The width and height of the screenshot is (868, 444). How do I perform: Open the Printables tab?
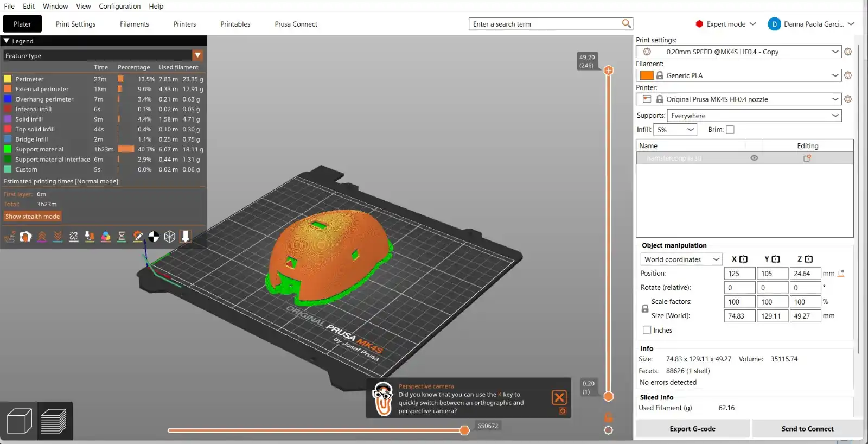click(x=235, y=24)
